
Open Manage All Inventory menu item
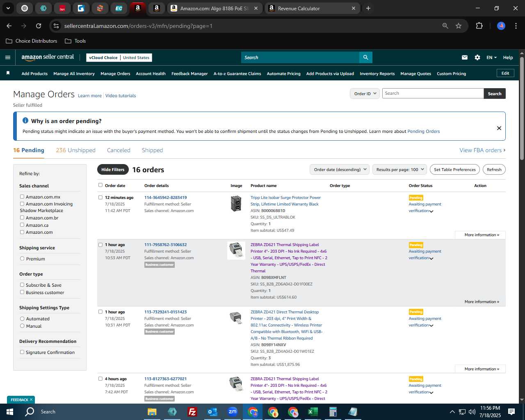(74, 74)
